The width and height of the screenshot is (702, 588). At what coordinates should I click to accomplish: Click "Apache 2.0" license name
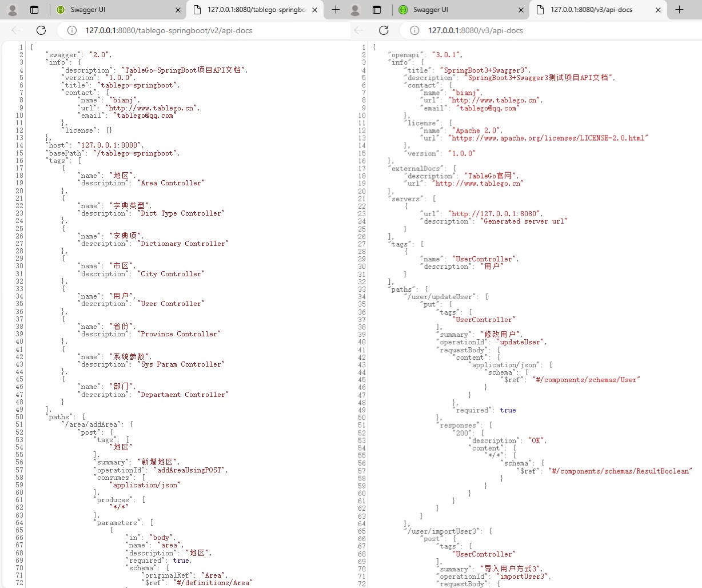tap(477, 130)
